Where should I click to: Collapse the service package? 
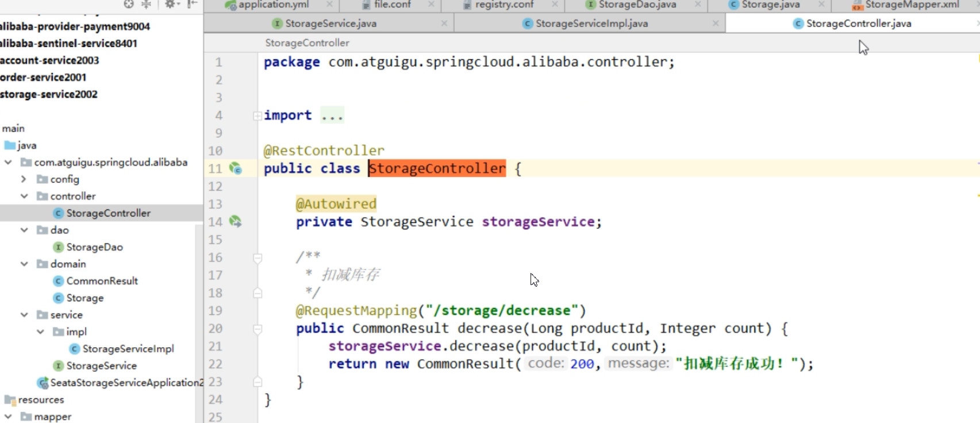click(24, 315)
